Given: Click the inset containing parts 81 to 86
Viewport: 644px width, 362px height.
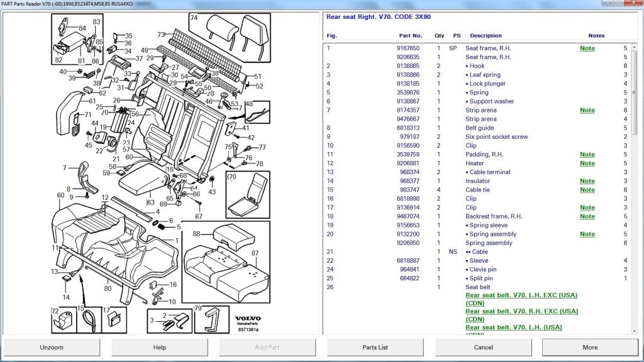Looking at the screenshot, I should point(77,40).
